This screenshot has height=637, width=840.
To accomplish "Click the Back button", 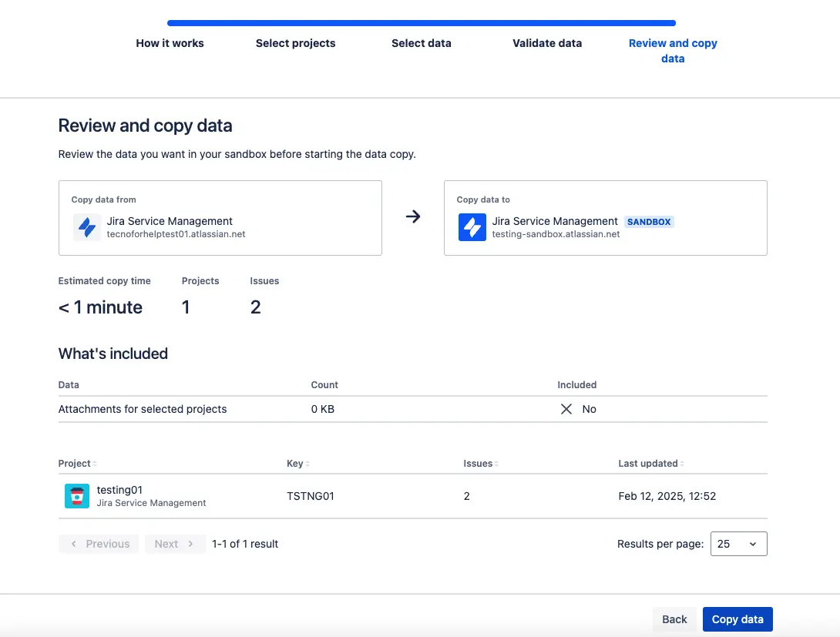I will pyautogui.click(x=674, y=619).
